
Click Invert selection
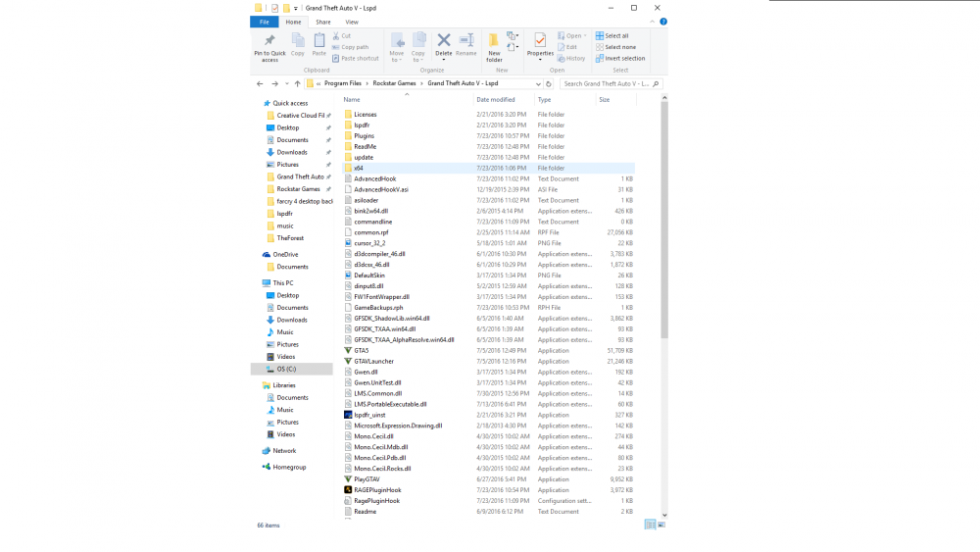[x=620, y=58]
